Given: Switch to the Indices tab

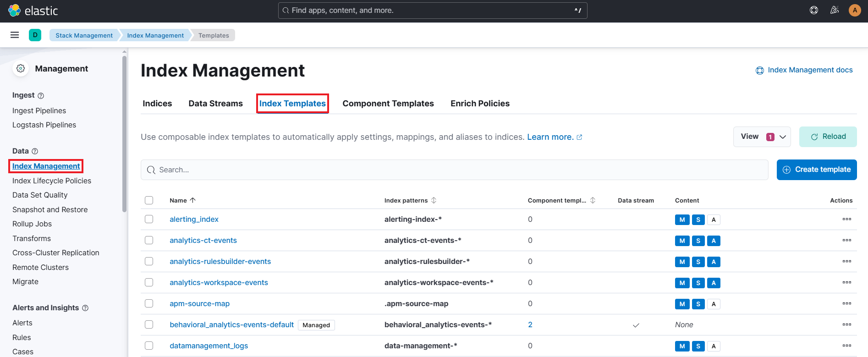Looking at the screenshot, I should click(157, 104).
